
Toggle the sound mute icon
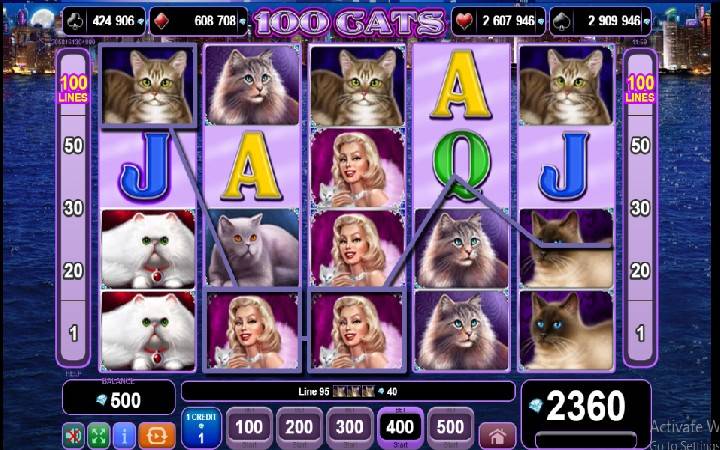(73, 434)
